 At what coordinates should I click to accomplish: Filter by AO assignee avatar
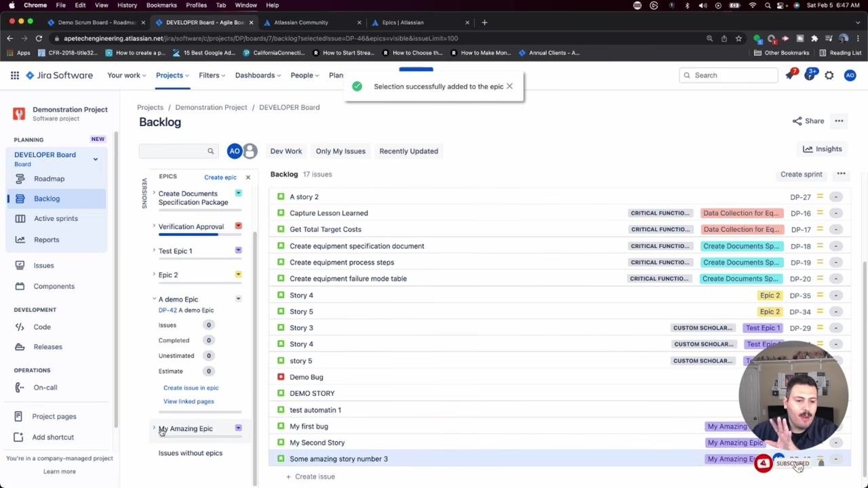(x=235, y=151)
